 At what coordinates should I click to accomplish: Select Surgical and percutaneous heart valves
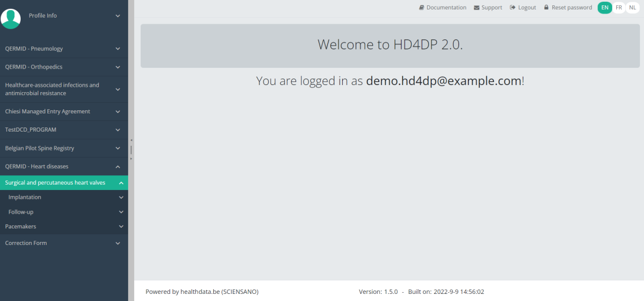pos(56,183)
